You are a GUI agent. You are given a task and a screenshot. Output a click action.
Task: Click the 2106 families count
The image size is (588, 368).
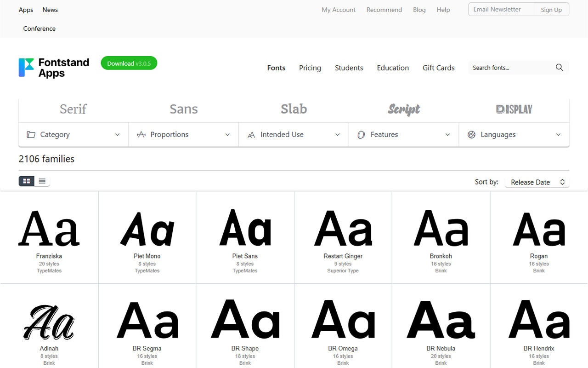point(46,159)
